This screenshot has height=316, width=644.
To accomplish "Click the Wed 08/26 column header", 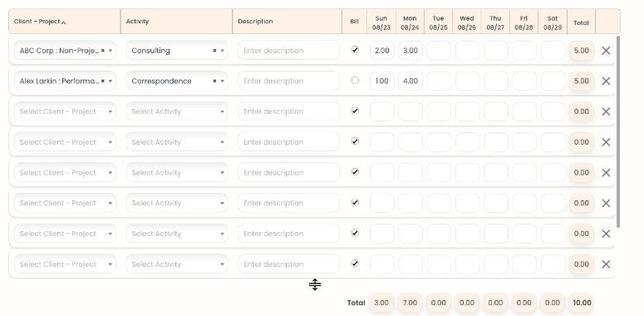I will coord(466,23).
